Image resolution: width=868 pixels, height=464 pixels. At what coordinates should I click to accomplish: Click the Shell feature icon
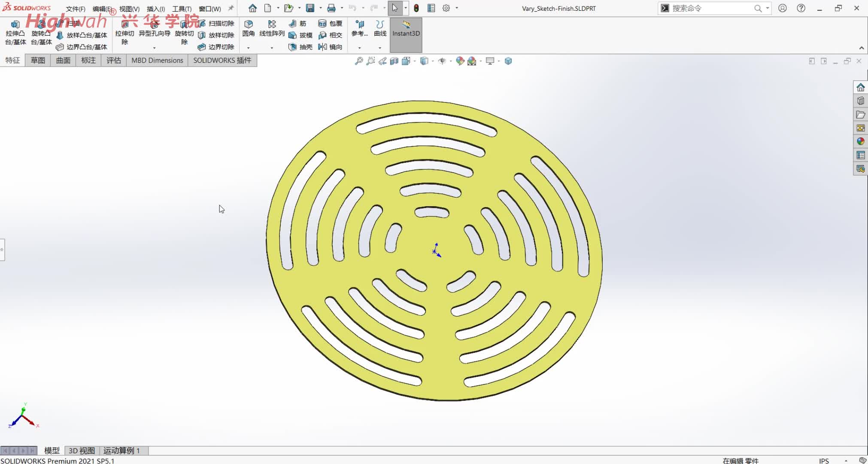click(293, 47)
